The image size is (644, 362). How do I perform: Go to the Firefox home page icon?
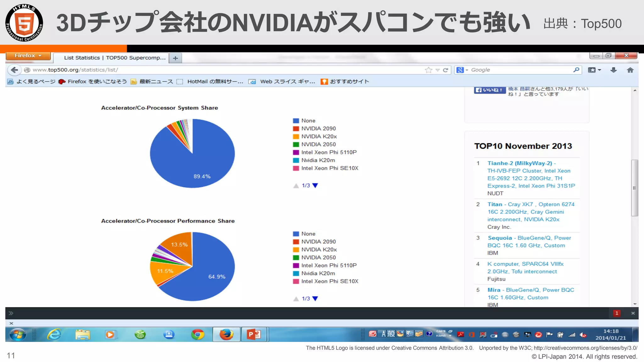630,70
